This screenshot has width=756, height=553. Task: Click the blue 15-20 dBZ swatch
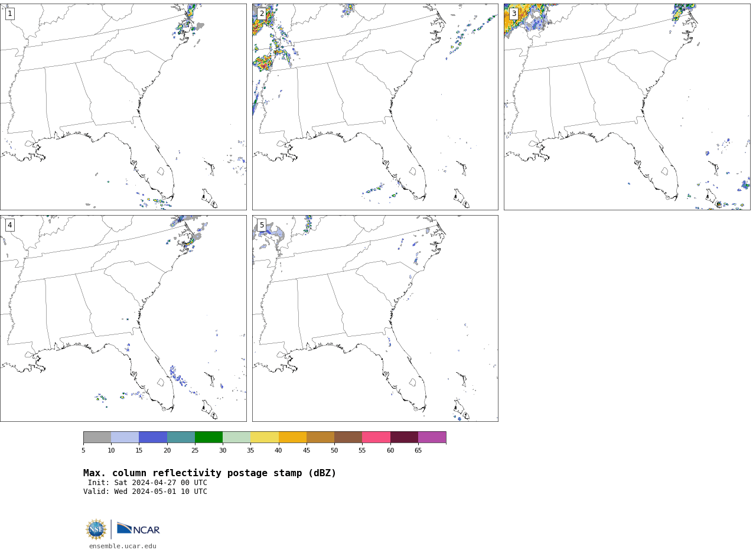(x=153, y=437)
